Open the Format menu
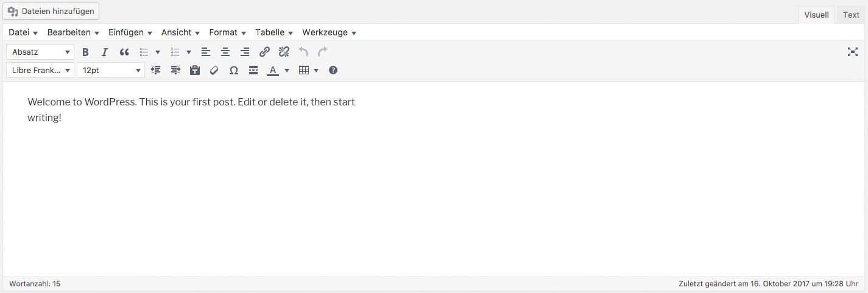The image size is (868, 293). click(x=228, y=32)
